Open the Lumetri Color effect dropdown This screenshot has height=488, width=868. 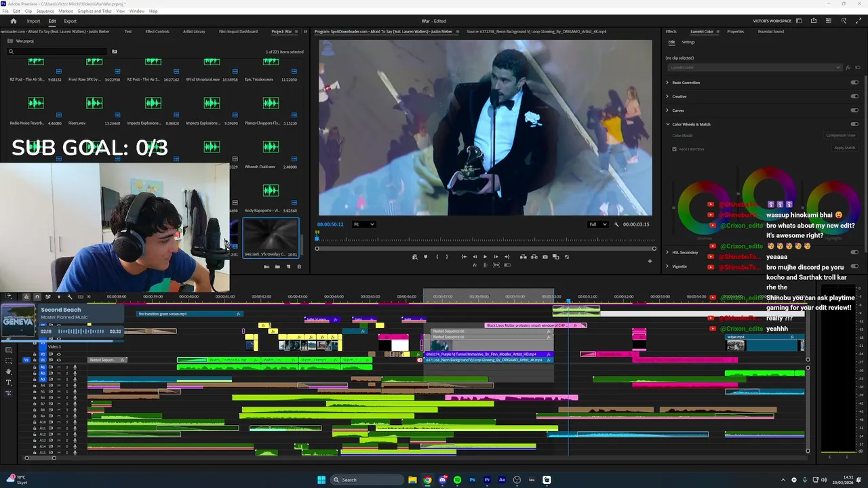(754, 67)
